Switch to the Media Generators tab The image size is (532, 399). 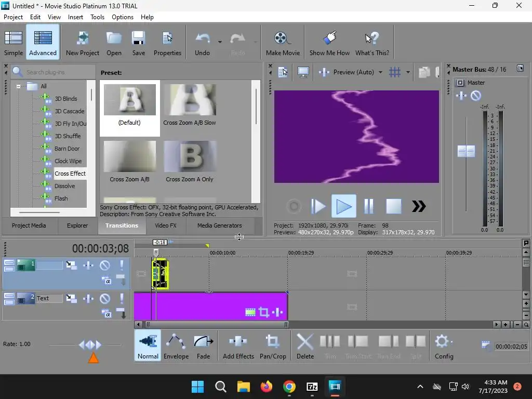tap(220, 225)
